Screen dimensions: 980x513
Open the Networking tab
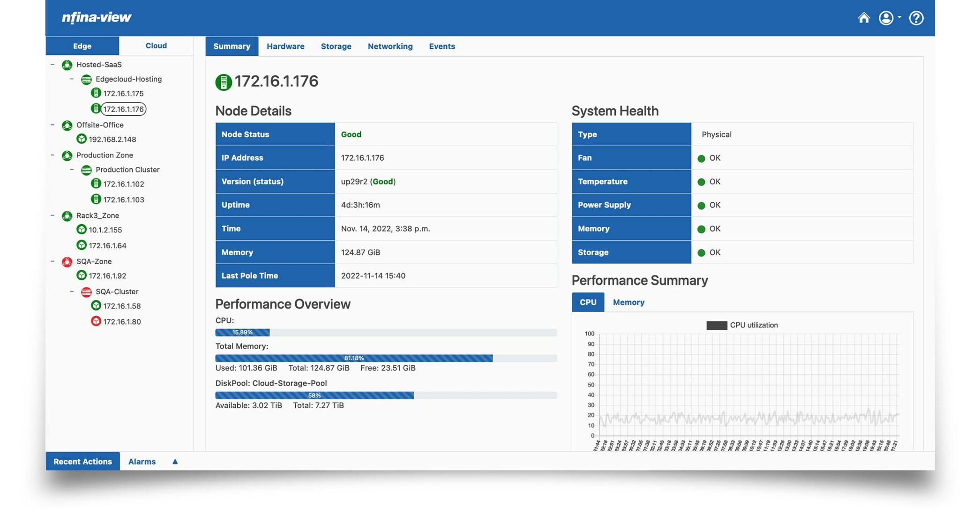point(390,46)
